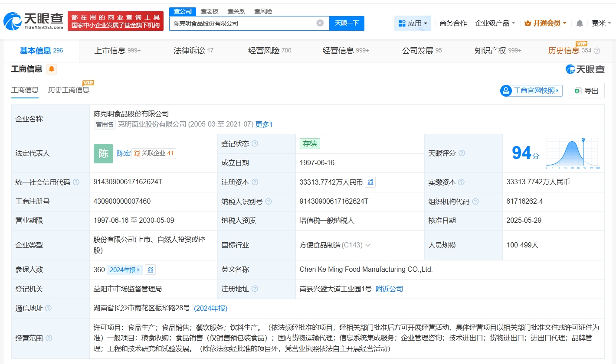Click 附近公司 link
The width and height of the screenshot is (616, 364).
tap(389, 289)
